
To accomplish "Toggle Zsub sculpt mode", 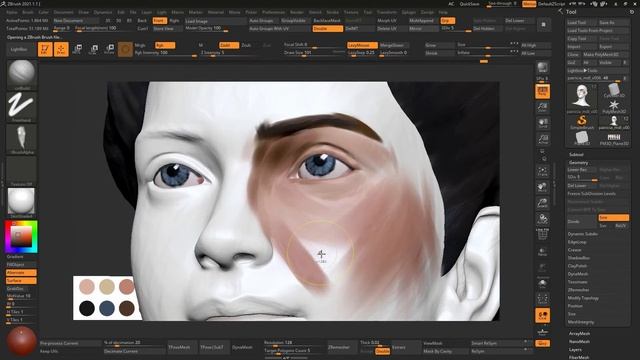I will pyautogui.click(x=246, y=45).
